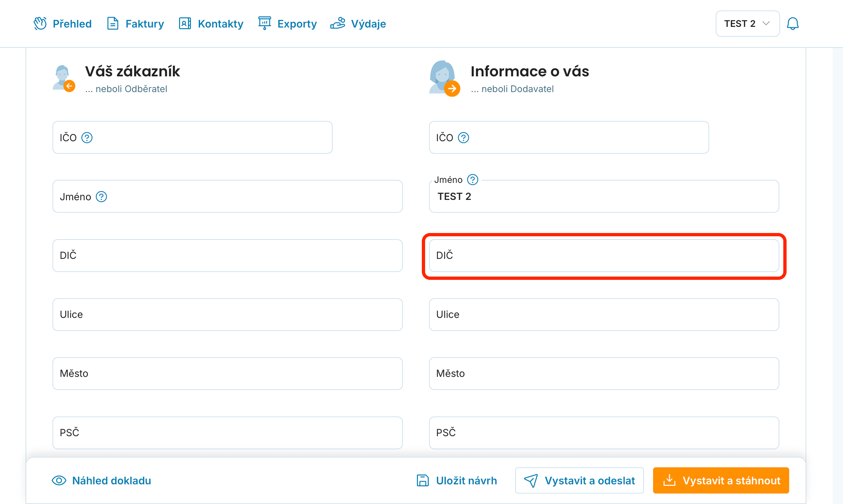This screenshot has width=843, height=504.
Task: Focus the supplier Město field
Action: click(x=604, y=373)
